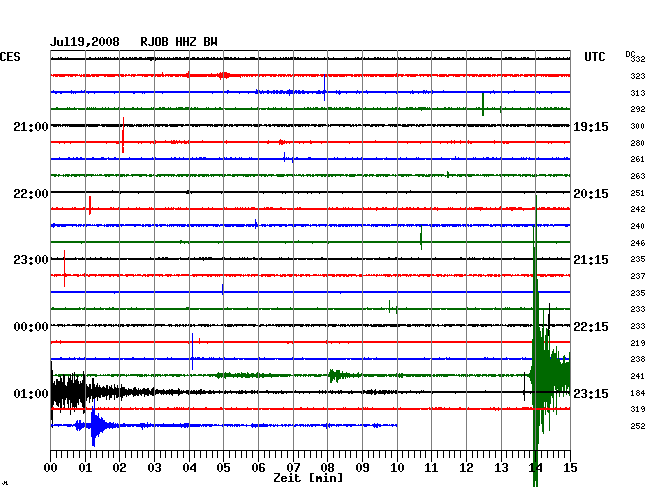Click the date label Jul19,2008
The width and height of the screenshot is (650, 494).
coord(85,42)
